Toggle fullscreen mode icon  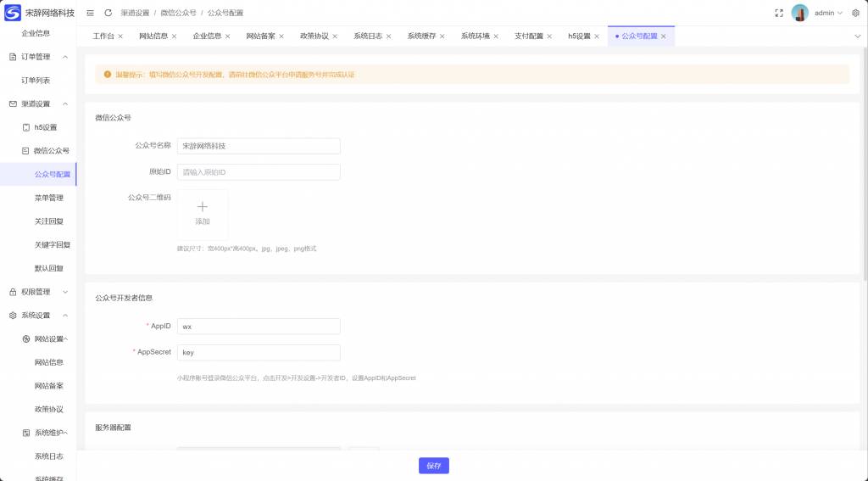tap(779, 13)
